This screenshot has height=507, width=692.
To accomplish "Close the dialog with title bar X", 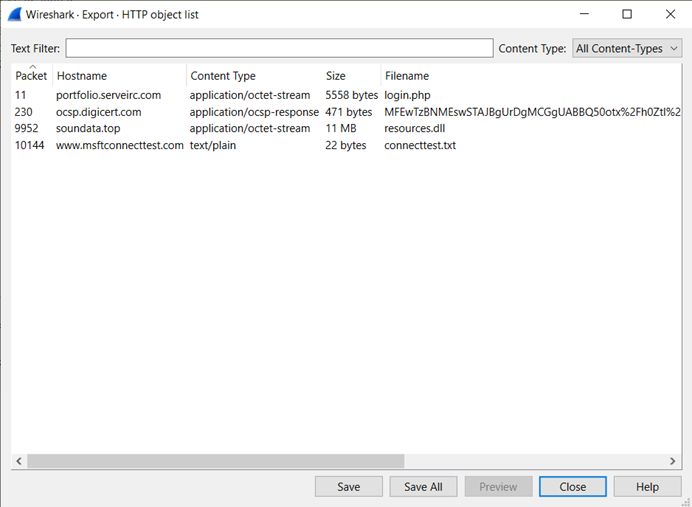I will 670,14.
